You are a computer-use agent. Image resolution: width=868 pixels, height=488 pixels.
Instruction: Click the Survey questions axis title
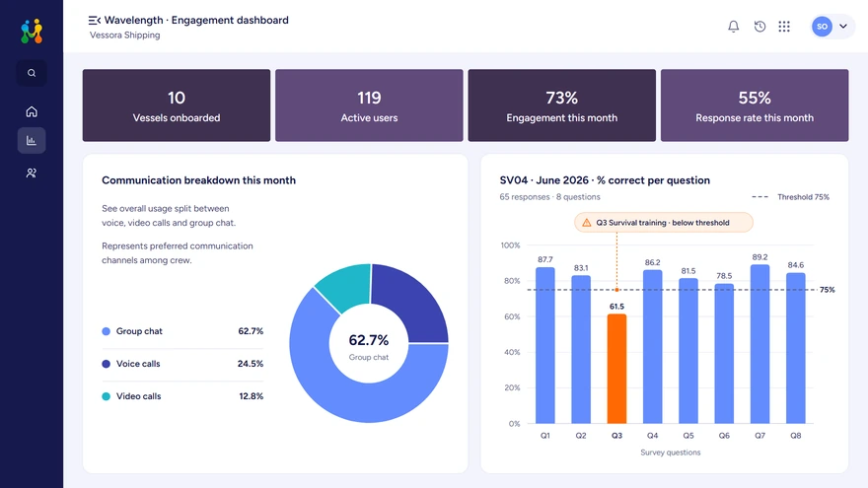pyautogui.click(x=671, y=453)
